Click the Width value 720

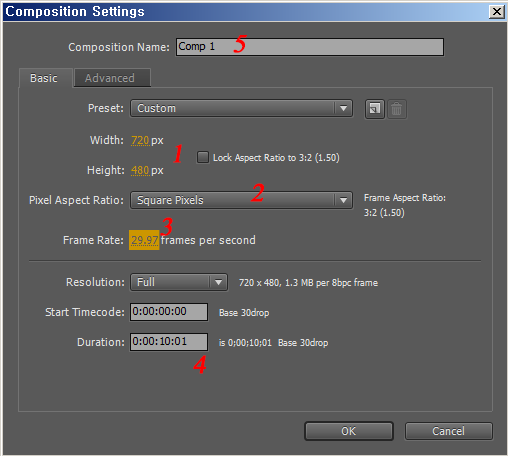click(140, 140)
